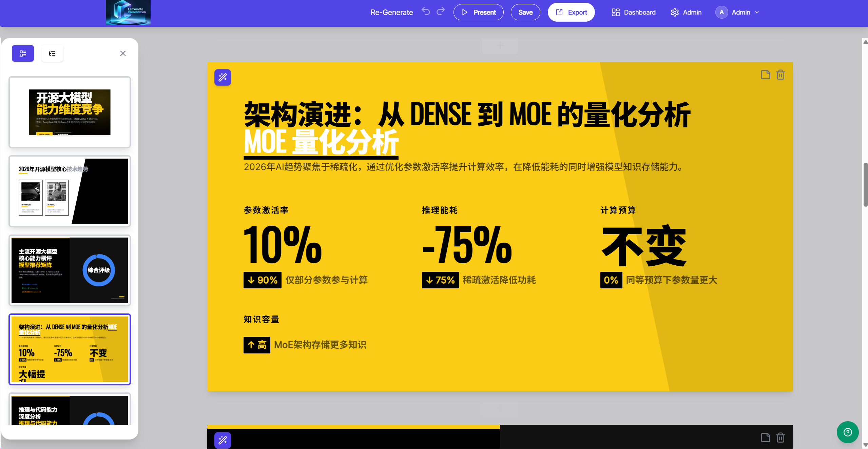Open the Dashboard page
This screenshot has height=449, width=868.
coord(634,13)
